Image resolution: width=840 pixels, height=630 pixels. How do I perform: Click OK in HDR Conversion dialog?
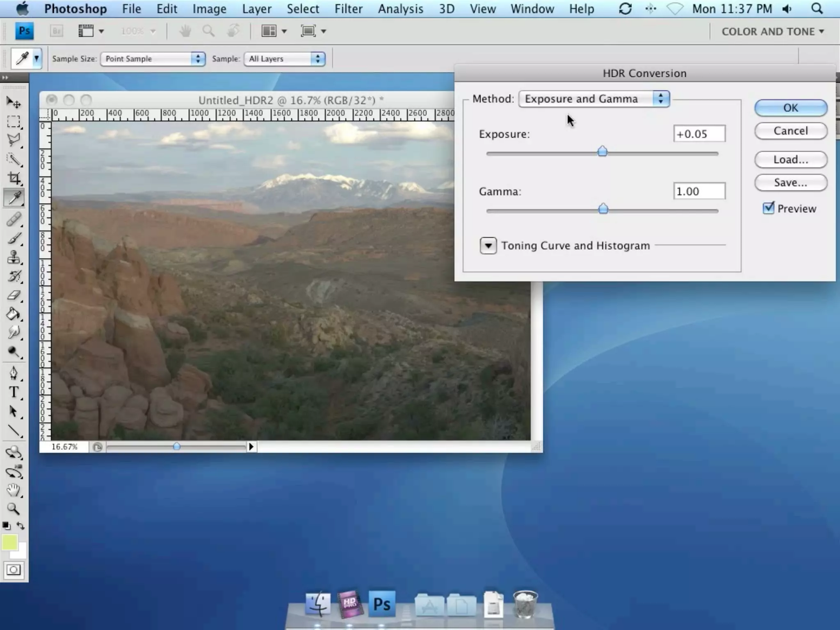790,108
